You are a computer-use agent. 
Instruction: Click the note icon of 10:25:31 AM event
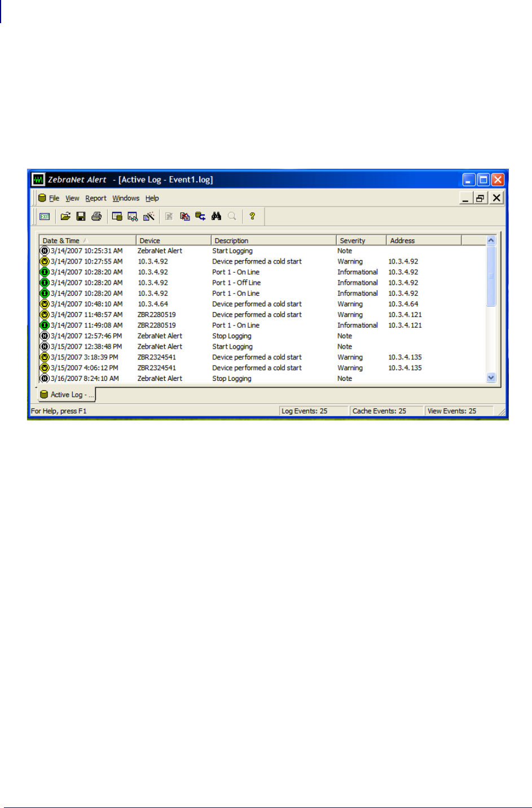pos(45,251)
